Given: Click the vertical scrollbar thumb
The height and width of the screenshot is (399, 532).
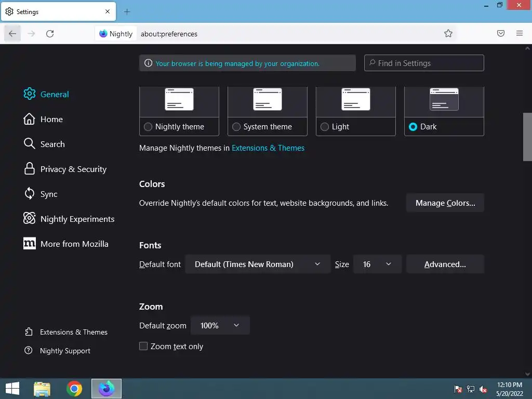Looking at the screenshot, I should [x=527, y=137].
